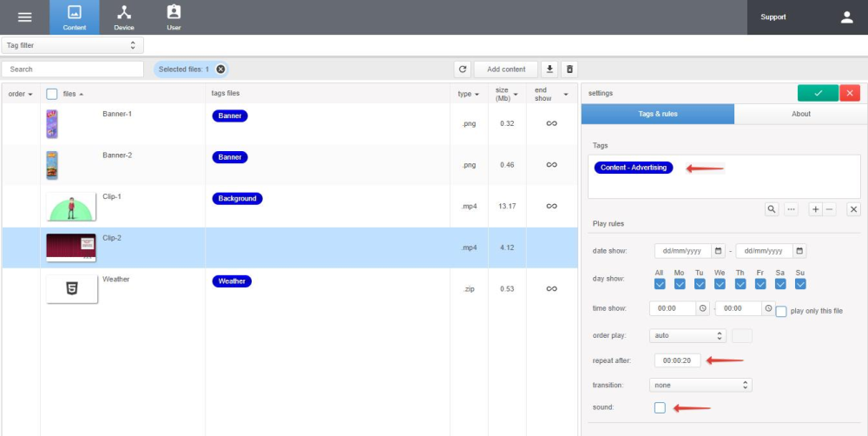
Task: Open the Tags & rules tab
Action: click(x=658, y=114)
